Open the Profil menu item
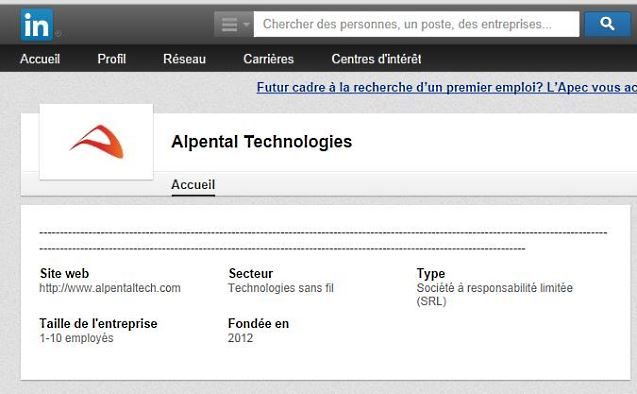 pos(111,59)
